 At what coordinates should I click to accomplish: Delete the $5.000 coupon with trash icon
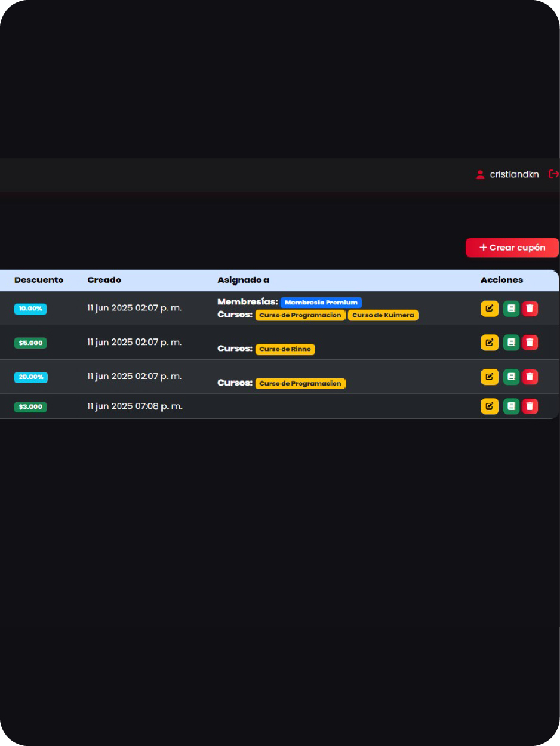(530, 343)
